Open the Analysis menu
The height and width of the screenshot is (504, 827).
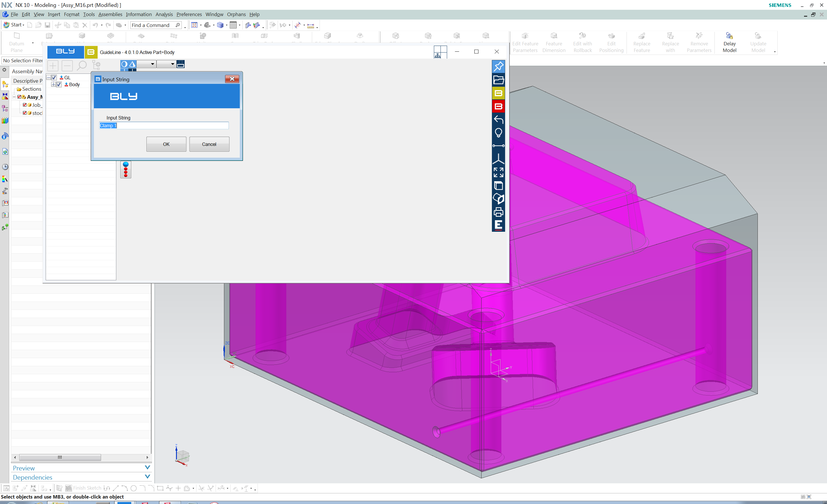click(x=164, y=14)
